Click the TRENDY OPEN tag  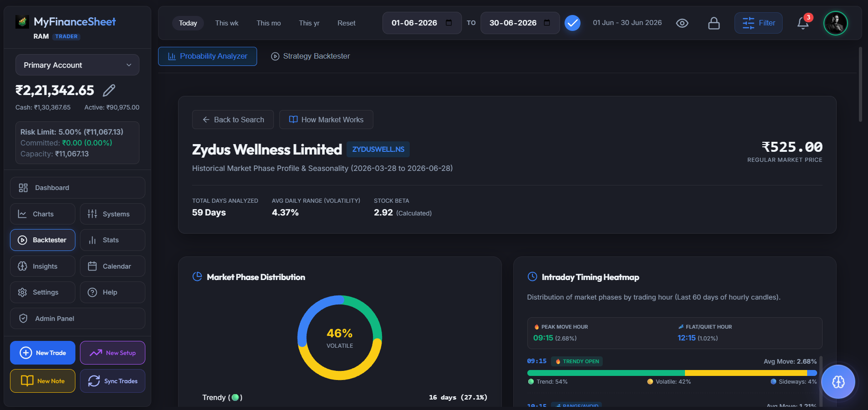pos(577,361)
